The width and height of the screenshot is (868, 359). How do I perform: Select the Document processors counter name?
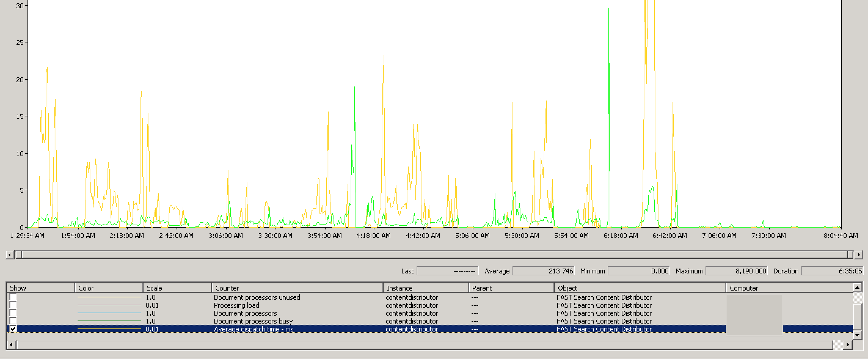(x=245, y=313)
